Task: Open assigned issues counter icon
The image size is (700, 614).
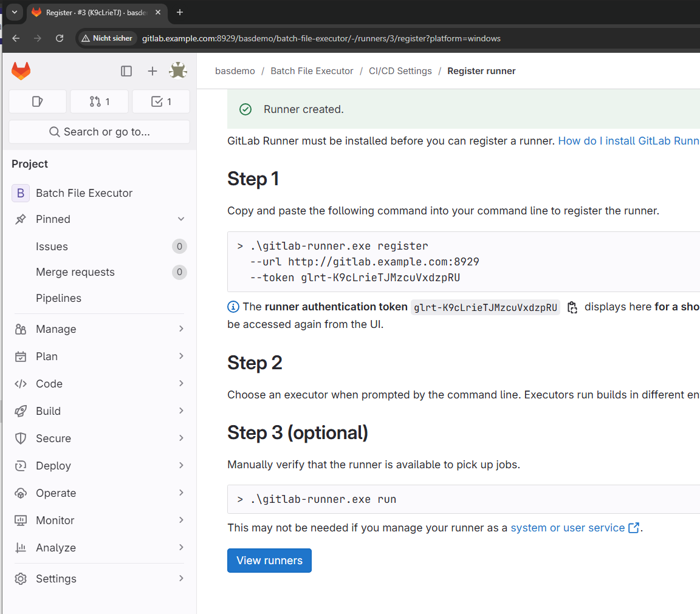Action: pyautogui.click(x=38, y=101)
